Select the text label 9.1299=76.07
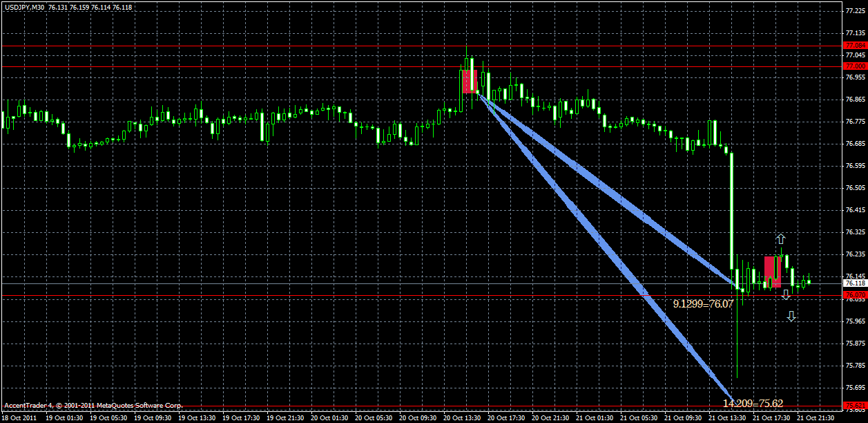The width and height of the screenshot is (868, 423). pos(702,302)
